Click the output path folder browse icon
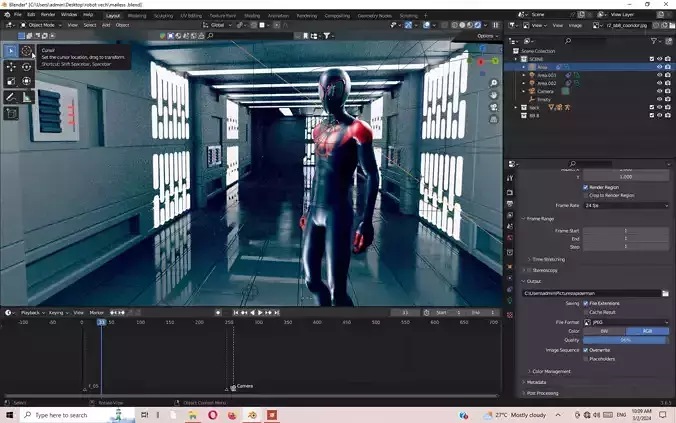Image resolution: width=676 pixels, height=423 pixels. [665, 293]
